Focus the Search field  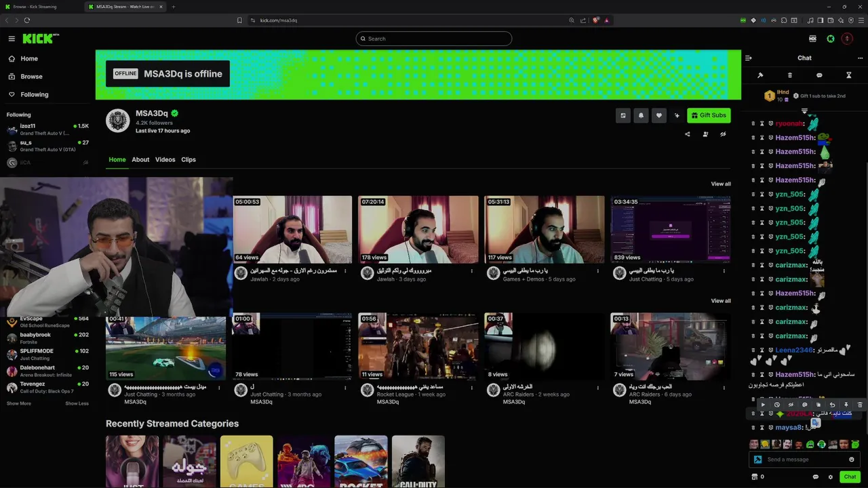click(434, 39)
